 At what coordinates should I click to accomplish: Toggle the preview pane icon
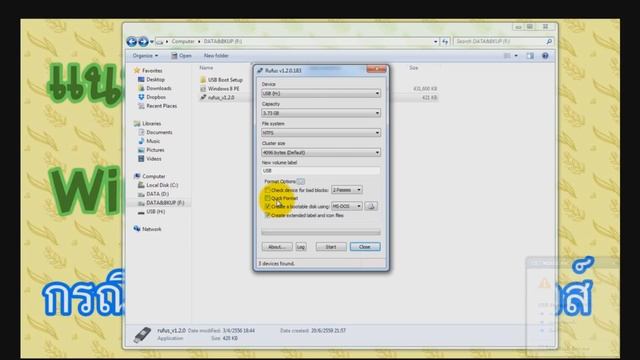(x=530, y=56)
